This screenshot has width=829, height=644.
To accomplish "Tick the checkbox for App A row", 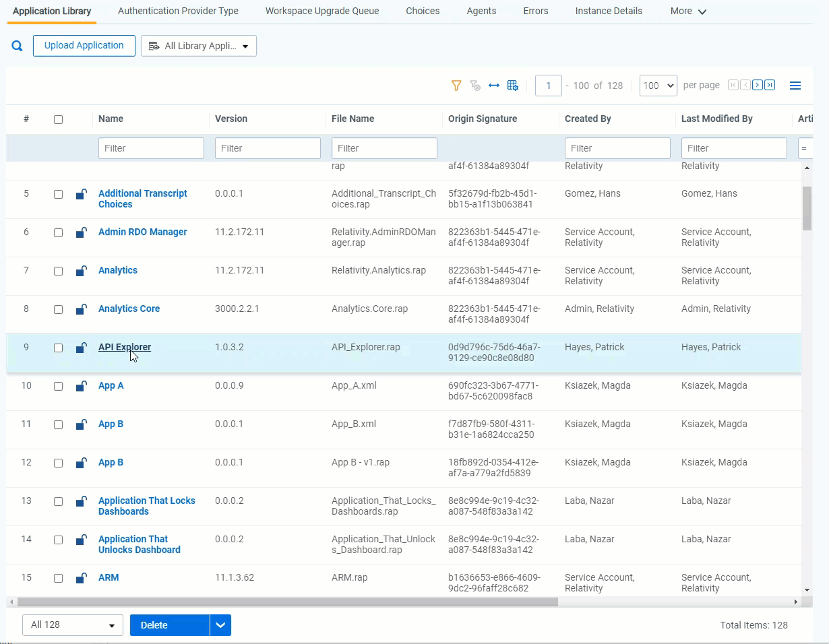I will pos(58,386).
